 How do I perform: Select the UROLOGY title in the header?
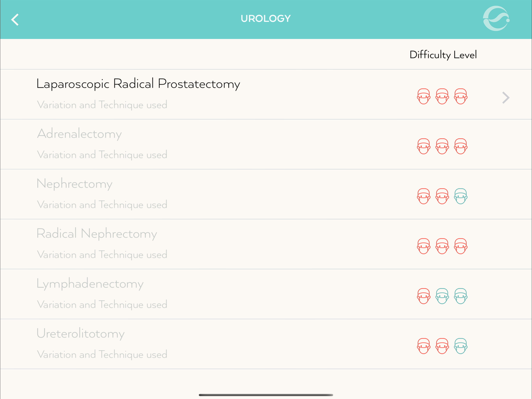point(266,18)
